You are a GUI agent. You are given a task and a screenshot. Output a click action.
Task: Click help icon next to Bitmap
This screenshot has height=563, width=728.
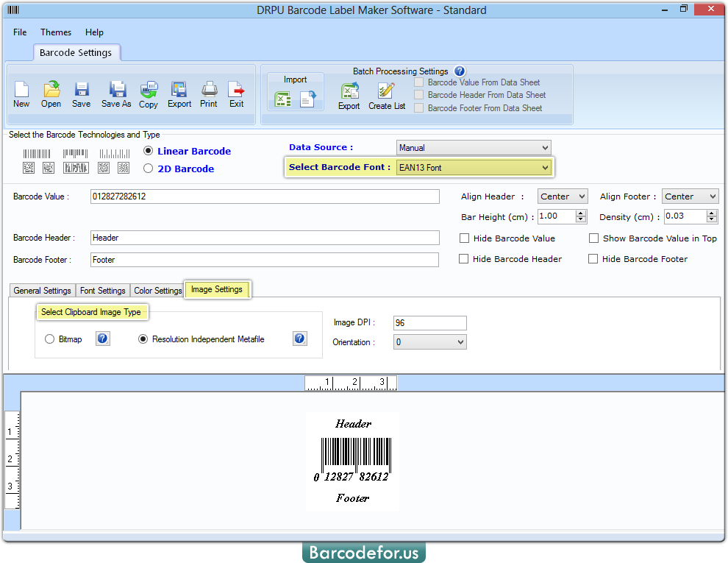pos(103,339)
